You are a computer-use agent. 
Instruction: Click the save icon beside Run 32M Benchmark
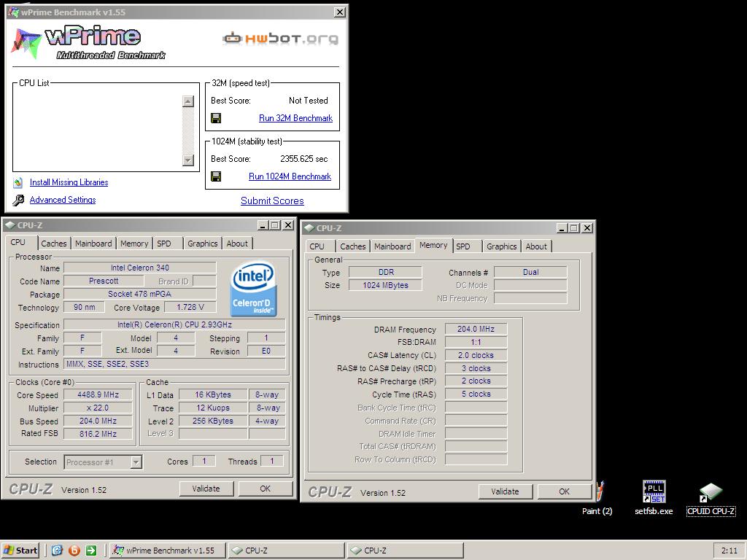[216, 118]
